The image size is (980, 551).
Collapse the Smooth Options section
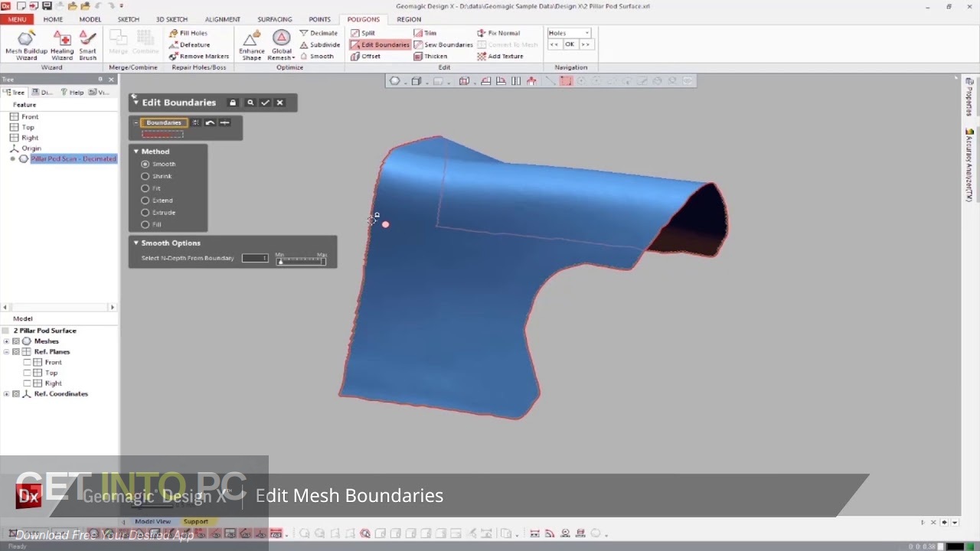[x=136, y=243]
